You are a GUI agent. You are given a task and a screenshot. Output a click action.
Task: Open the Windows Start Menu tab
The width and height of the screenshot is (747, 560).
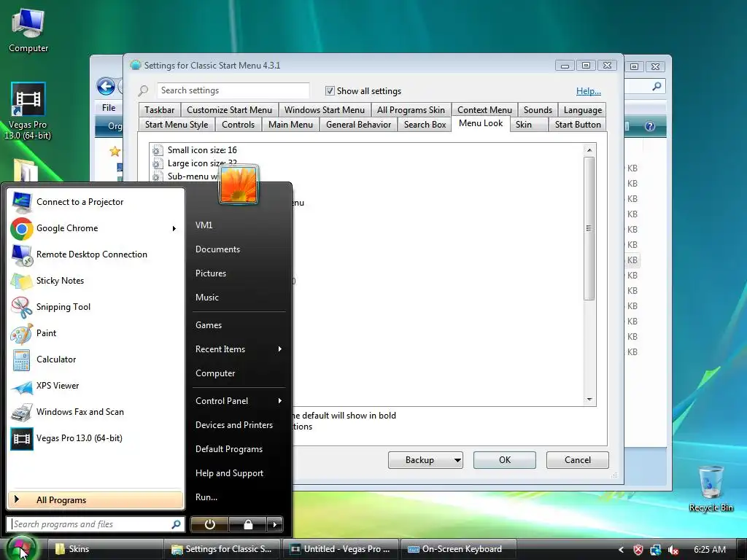(x=325, y=110)
